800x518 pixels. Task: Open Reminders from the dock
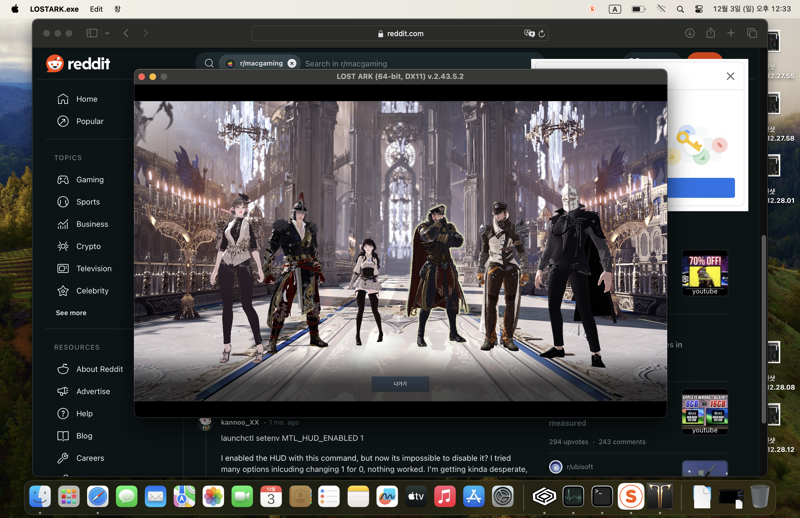tap(329, 496)
